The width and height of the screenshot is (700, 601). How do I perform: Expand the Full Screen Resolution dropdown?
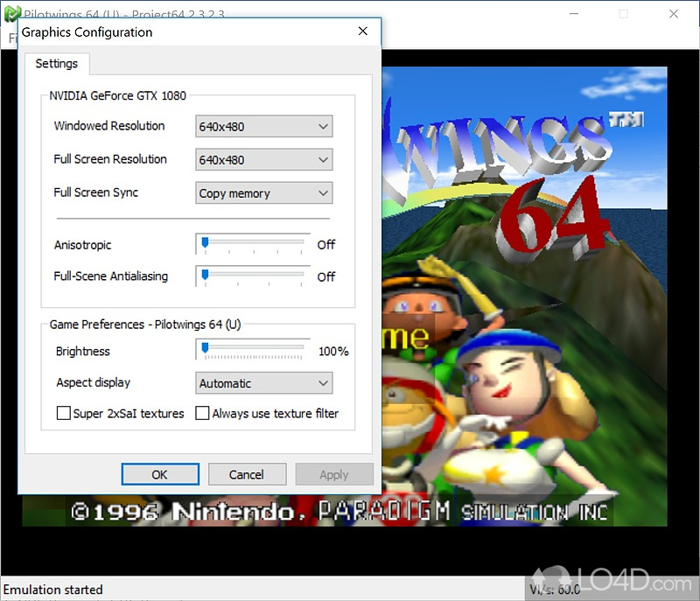click(x=263, y=160)
